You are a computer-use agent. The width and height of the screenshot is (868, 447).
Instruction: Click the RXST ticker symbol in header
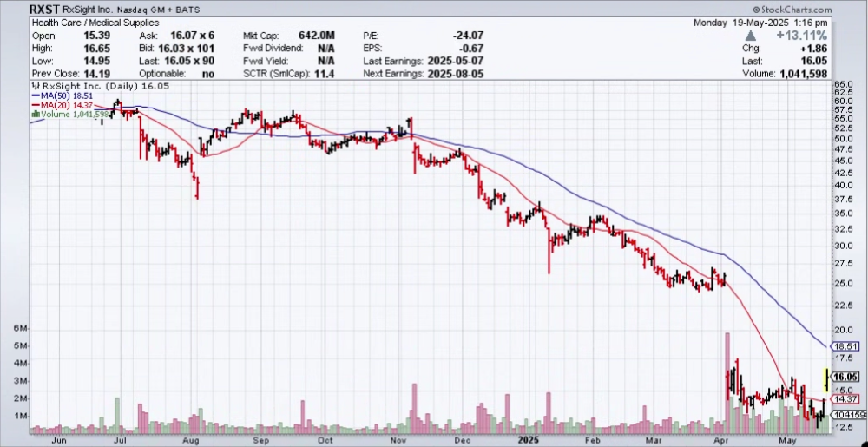(45, 9)
